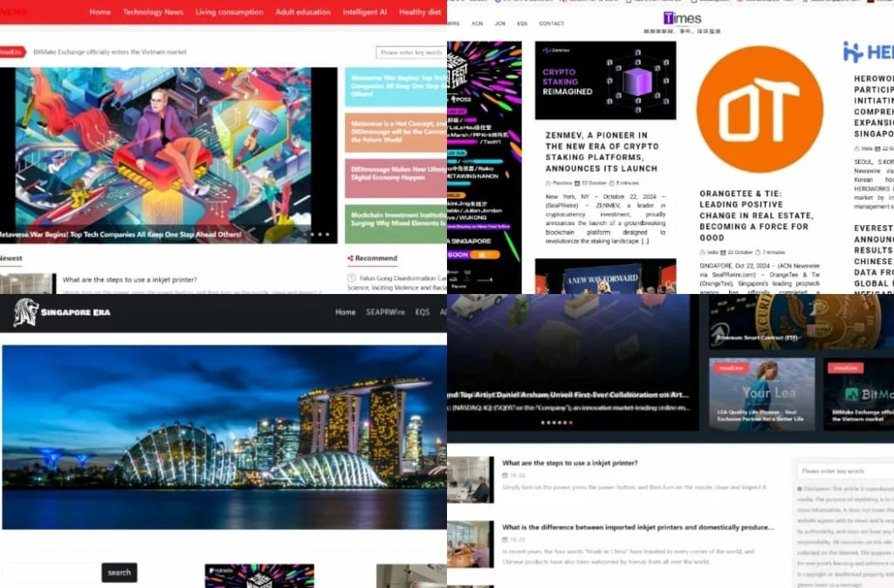Open the Marina Bay Sands skyline banner
Screen dimensions: 894x588
pyautogui.click(x=224, y=437)
